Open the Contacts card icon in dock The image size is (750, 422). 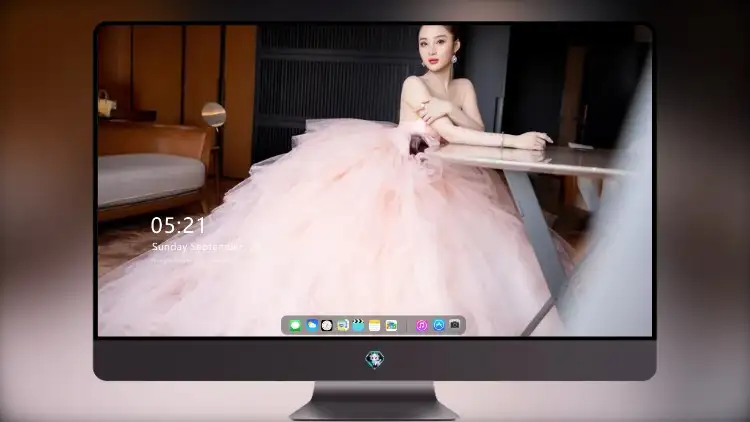pyautogui.click(x=342, y=326)
